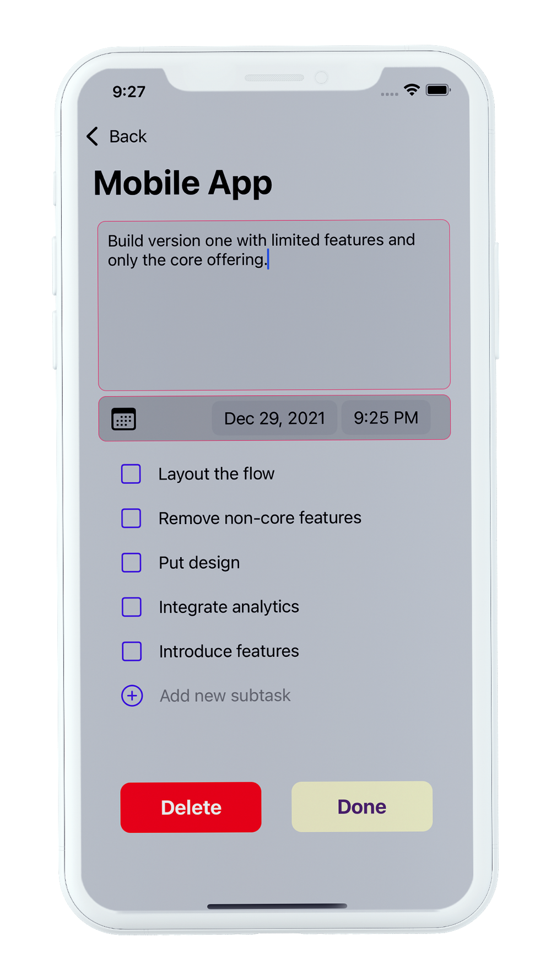The height and width of the screenshot is (980, 551).
Task: Tap the Wi-Fi status icon
Action: [412, 90]
